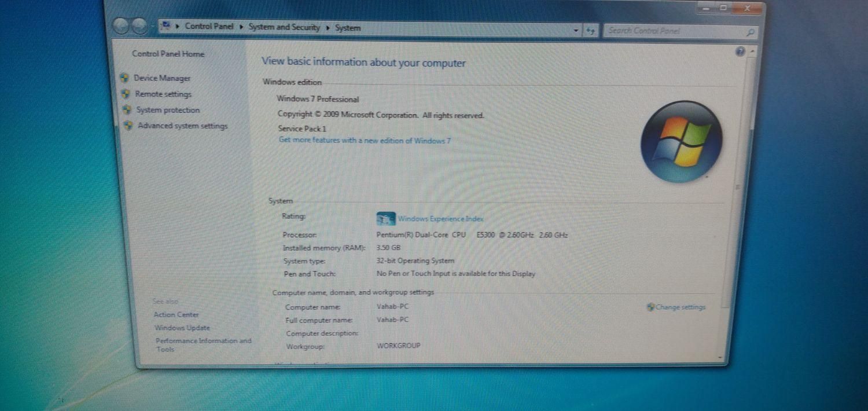
Task: Select the Service Pack 1 text
Action: (302, 129)
